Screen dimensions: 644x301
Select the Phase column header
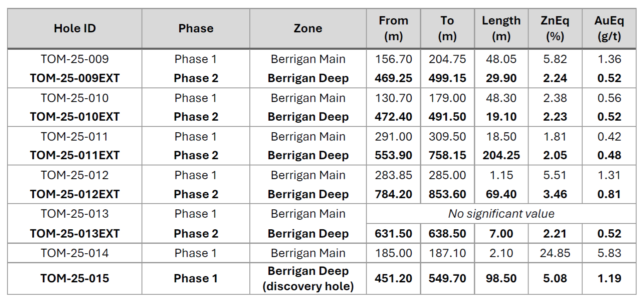(x=196, y=29)
